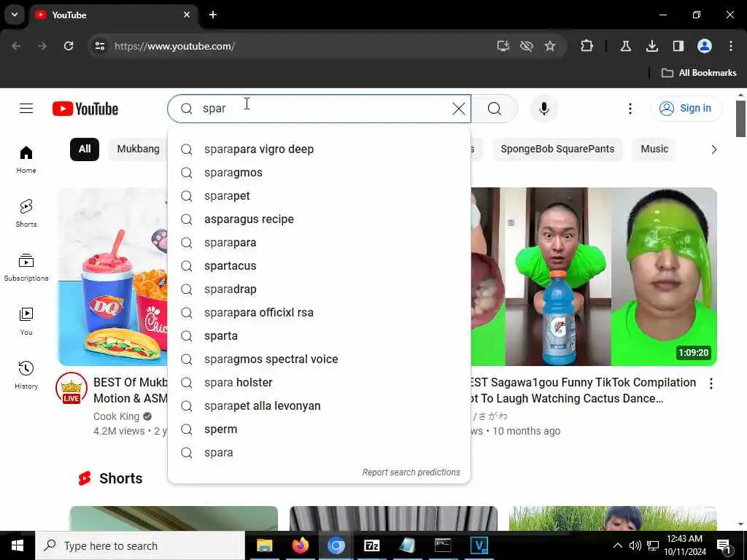Open File Explorer from the taskbar
This screenshot has height=560, width=747.
(264, 545)
